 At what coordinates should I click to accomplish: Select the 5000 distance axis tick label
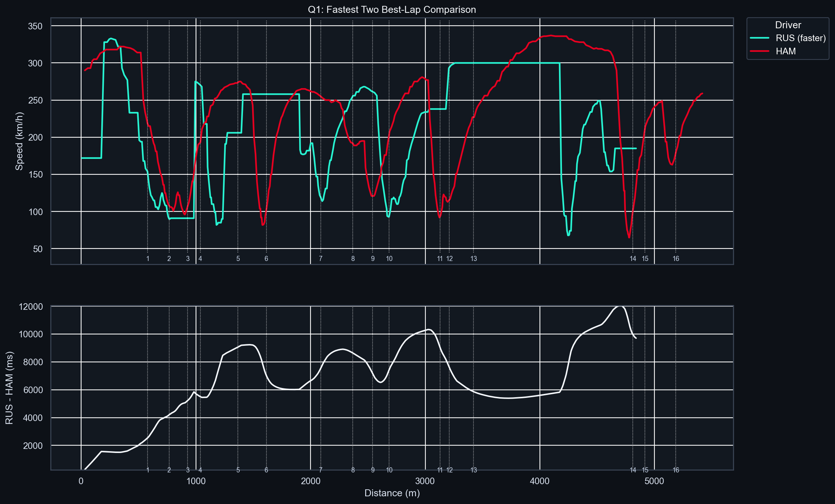click(x=654, y=481)
